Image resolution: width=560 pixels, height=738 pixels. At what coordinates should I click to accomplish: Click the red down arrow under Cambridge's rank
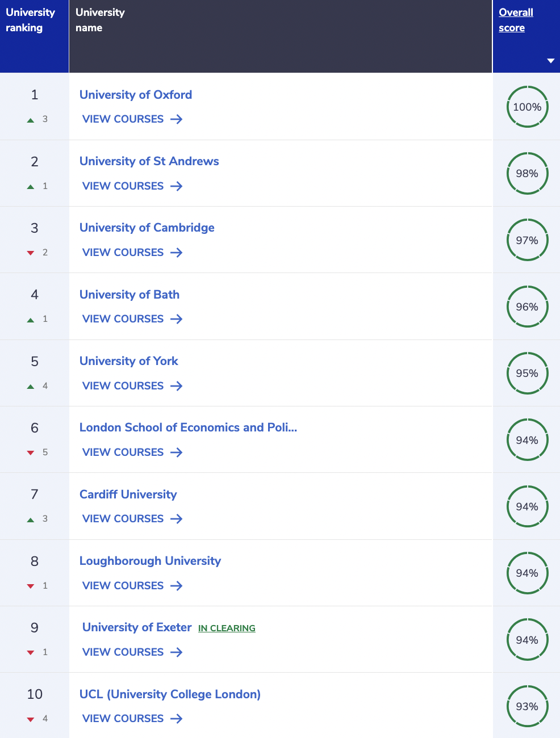click(x=31, y=253)
